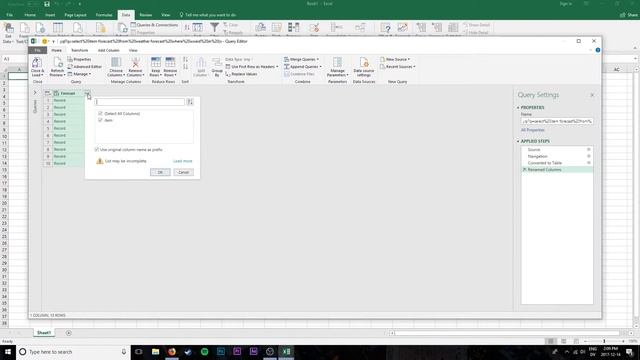Click the Remove Rows icon
This screenshot has height=360, width=640.
pos(170,62)
